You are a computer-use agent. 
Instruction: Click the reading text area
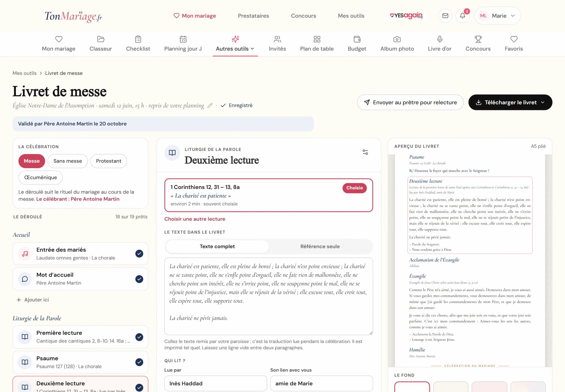point(269,296)
